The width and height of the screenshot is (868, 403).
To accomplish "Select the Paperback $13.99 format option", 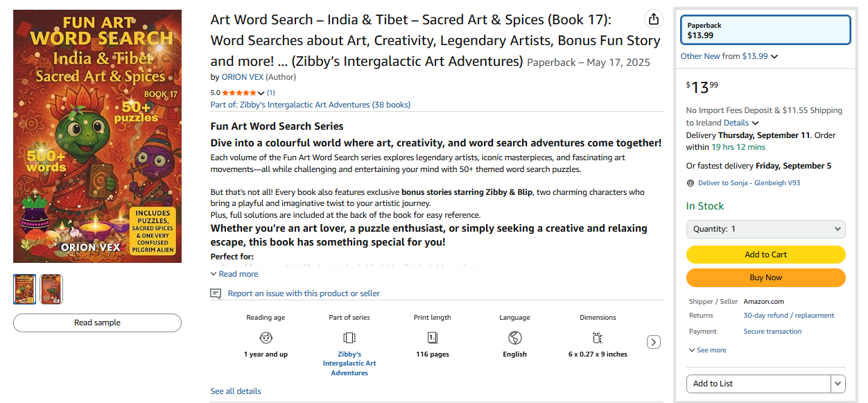I will point(765,31).
